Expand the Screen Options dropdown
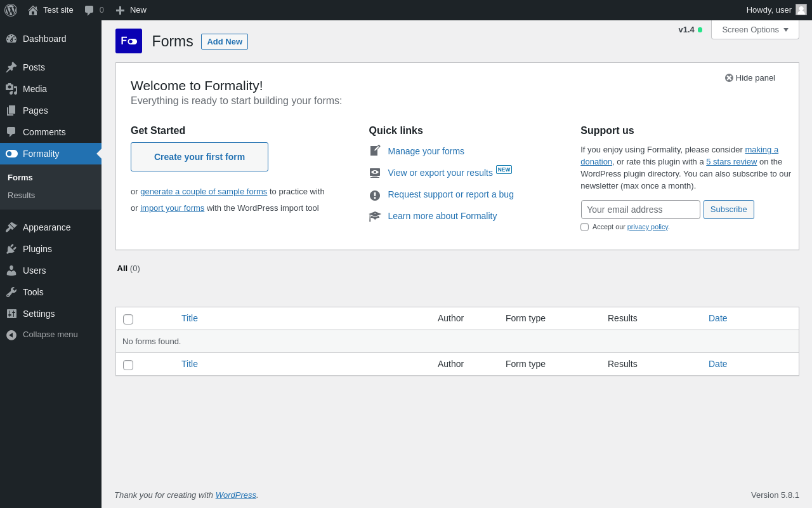812x508 pixels. pyautogui.click(x=755, y=30)
